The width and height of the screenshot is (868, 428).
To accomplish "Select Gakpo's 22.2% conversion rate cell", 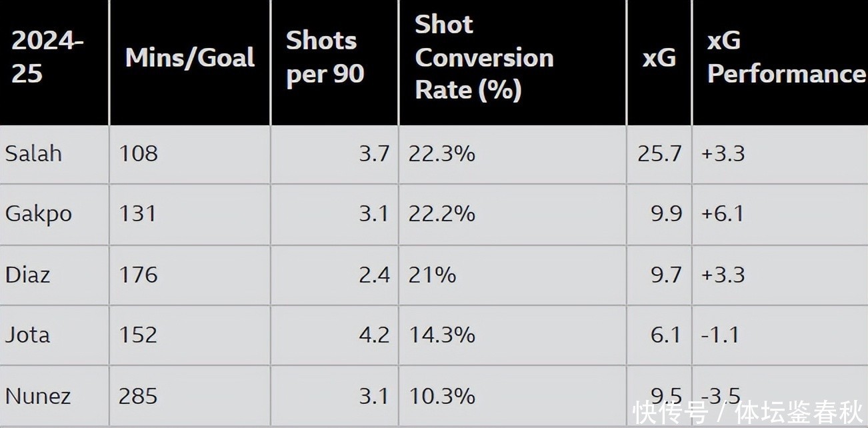I will point(442,214).
